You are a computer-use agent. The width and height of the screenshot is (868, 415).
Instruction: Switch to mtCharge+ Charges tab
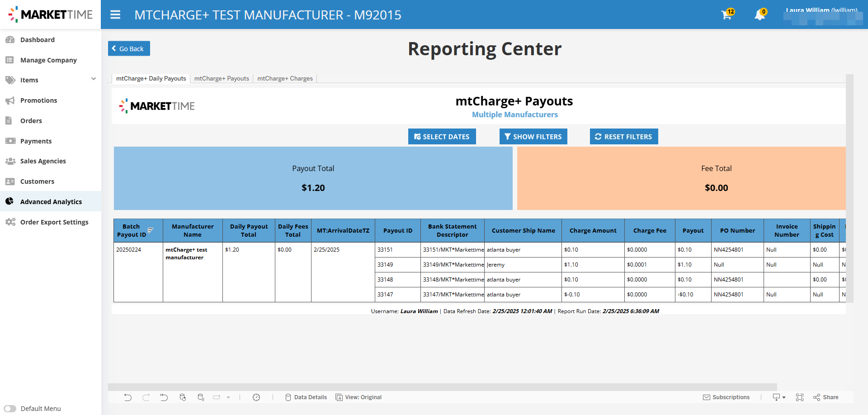coord(285,78)
